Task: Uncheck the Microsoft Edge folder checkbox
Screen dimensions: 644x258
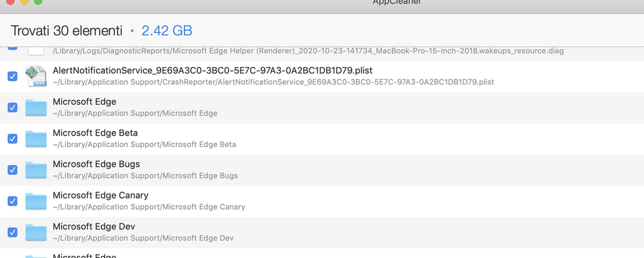Action: pyautogui.click(x=13, y=108)
